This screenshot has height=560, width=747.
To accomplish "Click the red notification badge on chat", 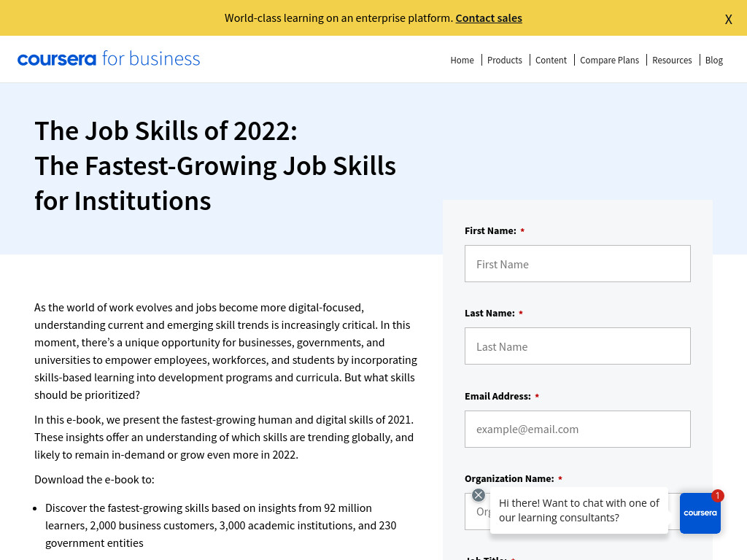I will coord(718,496).
